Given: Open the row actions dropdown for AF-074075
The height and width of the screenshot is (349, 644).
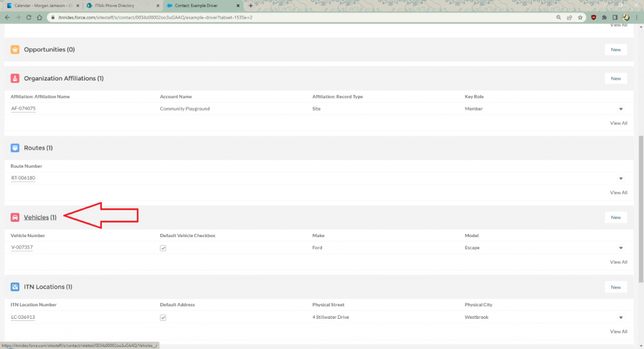Looking at the screenshot, I should click(621, 109).
